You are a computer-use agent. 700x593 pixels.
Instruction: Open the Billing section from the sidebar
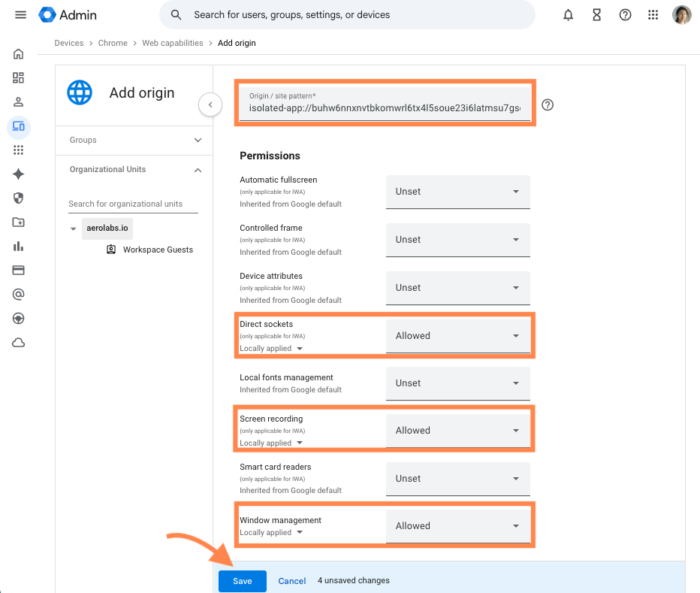[x=18, y=270]
